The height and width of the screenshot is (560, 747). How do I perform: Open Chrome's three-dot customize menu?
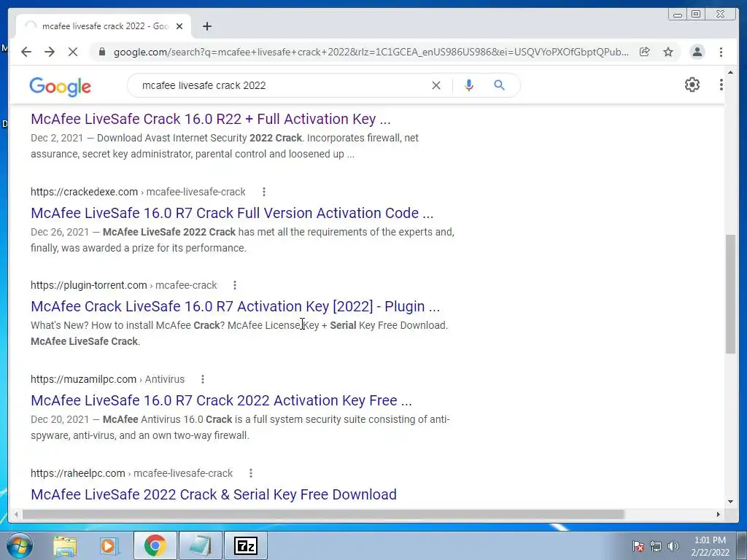[721, 52]
